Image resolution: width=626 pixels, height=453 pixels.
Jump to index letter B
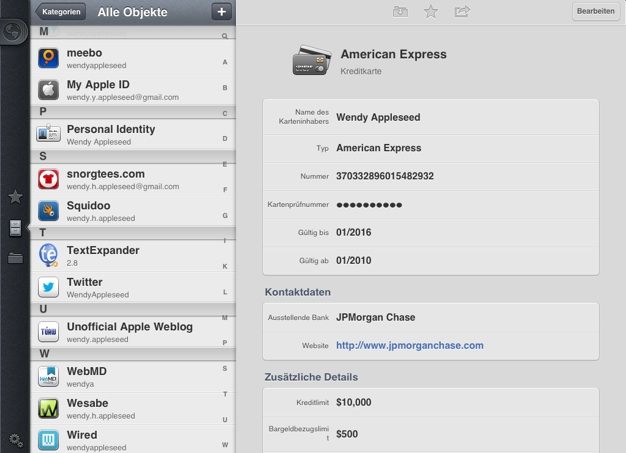(x=225, y=87)
